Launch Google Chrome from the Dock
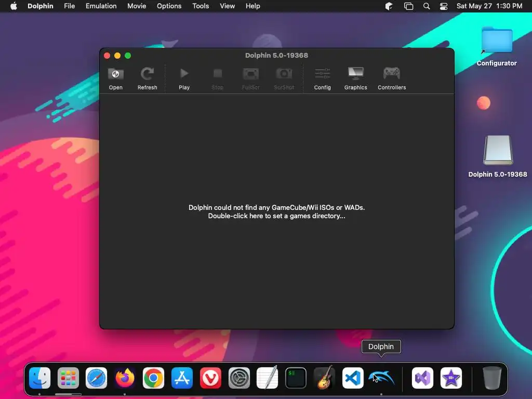532x399 pixels. coord(153,378)
